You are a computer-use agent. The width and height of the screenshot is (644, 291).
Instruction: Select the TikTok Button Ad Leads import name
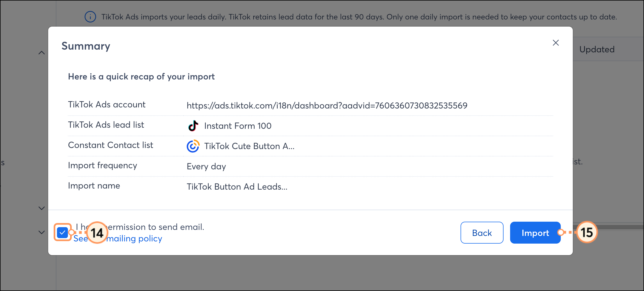[237, 187]
